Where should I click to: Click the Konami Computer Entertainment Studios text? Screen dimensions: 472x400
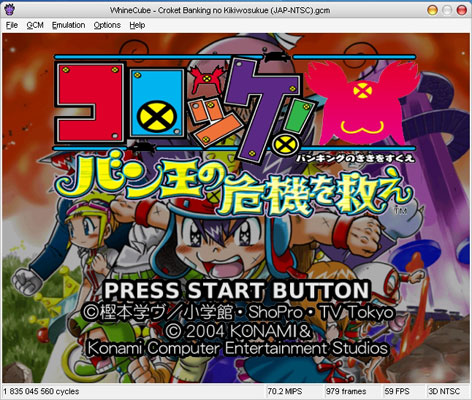238,348
